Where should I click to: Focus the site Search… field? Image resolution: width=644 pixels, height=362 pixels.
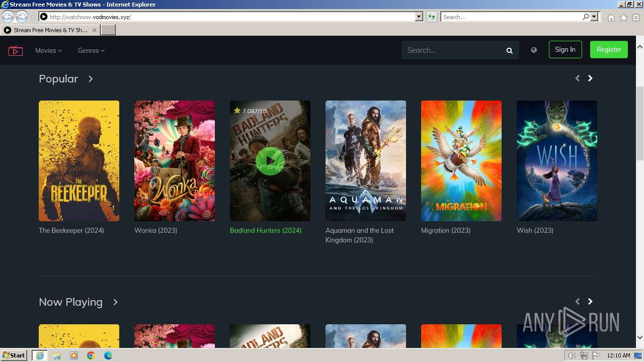(x=453, y=50)
